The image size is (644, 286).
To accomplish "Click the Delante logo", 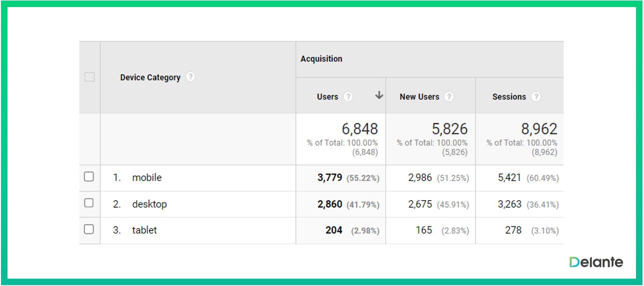I will coord(596,262).
